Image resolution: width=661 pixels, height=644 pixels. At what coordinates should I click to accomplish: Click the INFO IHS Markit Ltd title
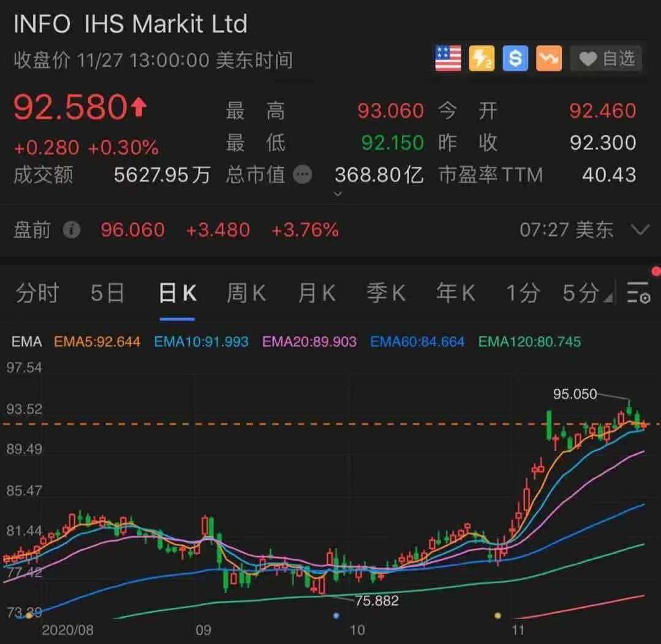pyautogui.click(x=130, y=24)
